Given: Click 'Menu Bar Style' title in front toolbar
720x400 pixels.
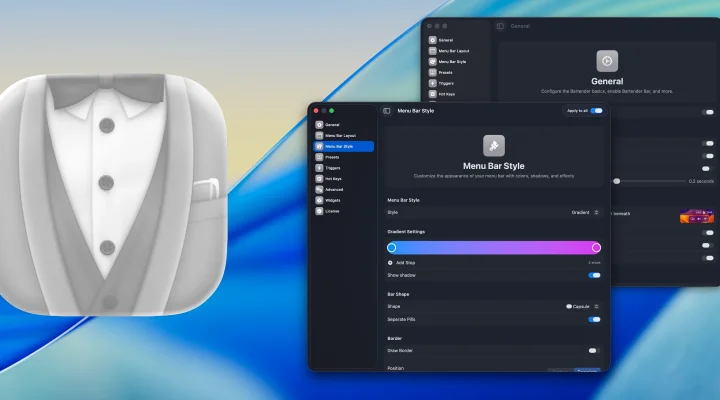Looking at the screenshot, I should [x=416, y=111].
